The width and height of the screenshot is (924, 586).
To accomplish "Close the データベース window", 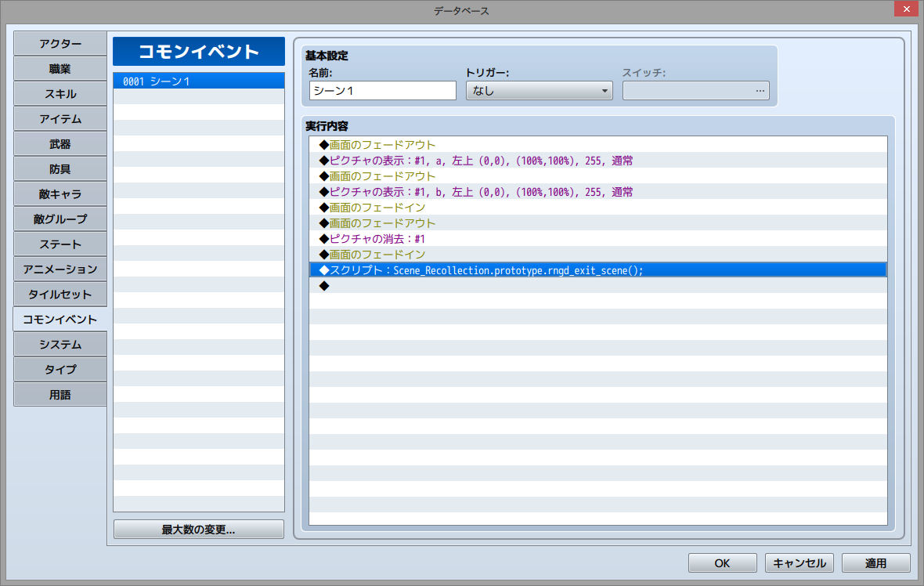I will pyautogui.click(x=906, y=9).
